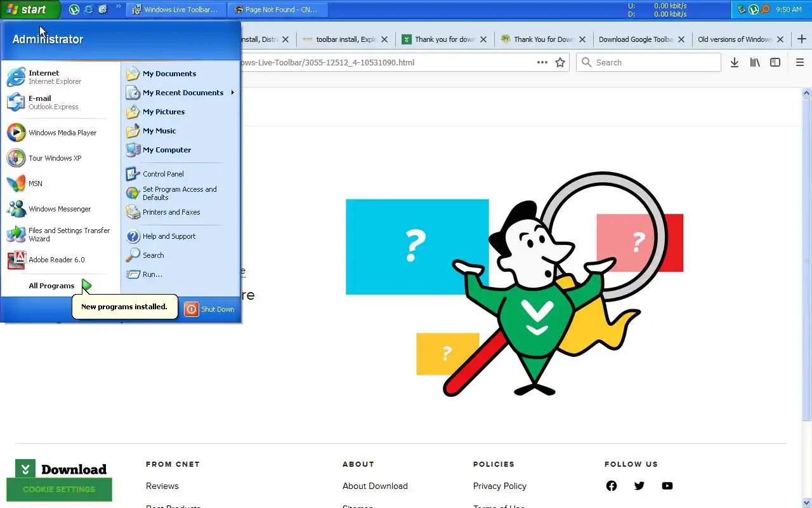The image size is (812, 508).
Task: Launch Internet Explorer from Quick Launch
Action: 89,10
